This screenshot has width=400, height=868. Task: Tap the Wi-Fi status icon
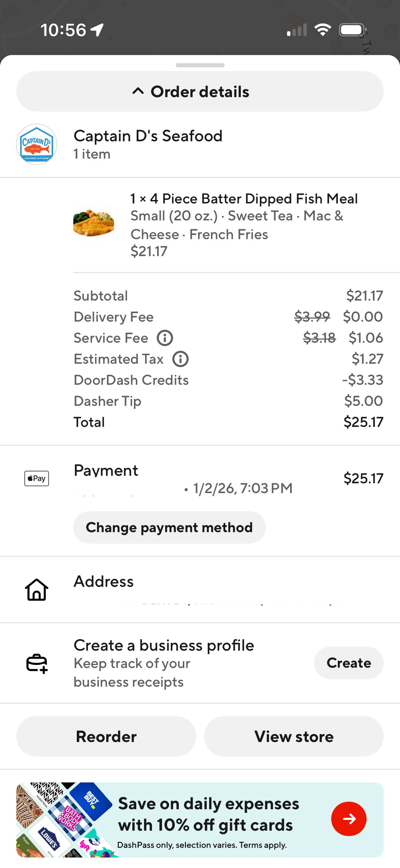[322, 30]
